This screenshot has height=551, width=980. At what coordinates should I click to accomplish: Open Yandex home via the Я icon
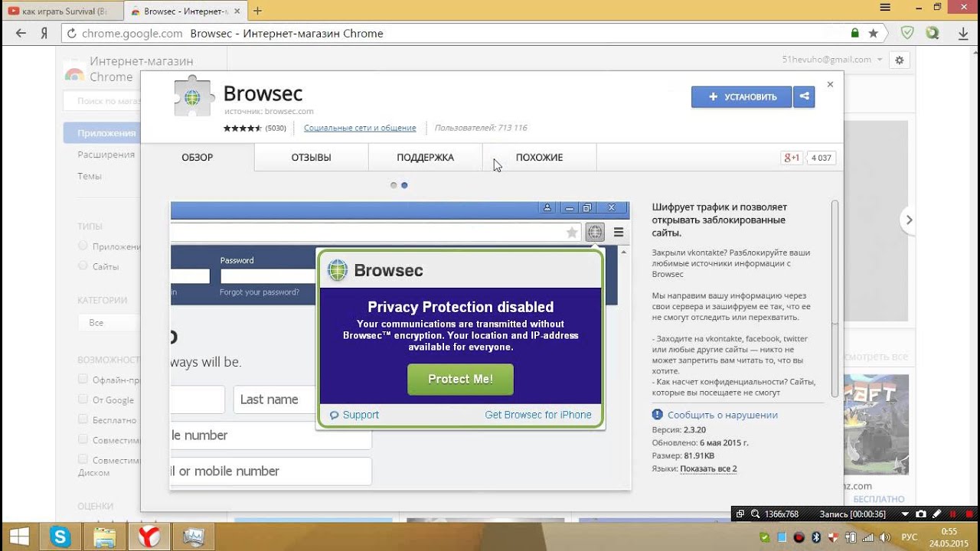click(44, 33)
